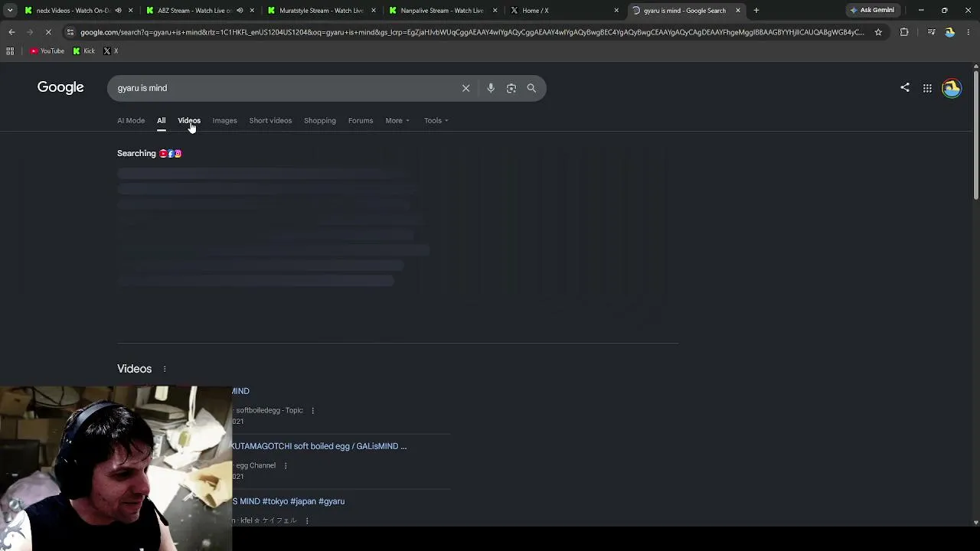Screen dimensions: 980x551
Task: Switch to Home / X browser tab
Action: 563,11
